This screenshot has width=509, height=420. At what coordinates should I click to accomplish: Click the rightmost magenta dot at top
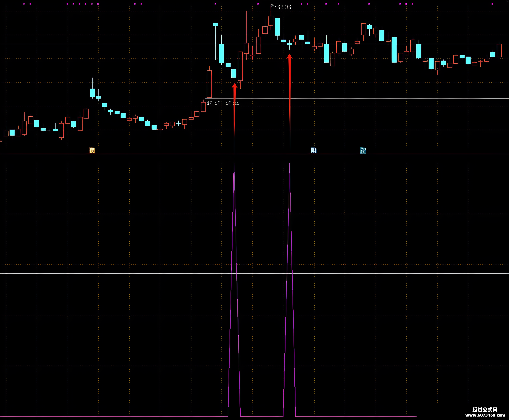coord(492,4)
